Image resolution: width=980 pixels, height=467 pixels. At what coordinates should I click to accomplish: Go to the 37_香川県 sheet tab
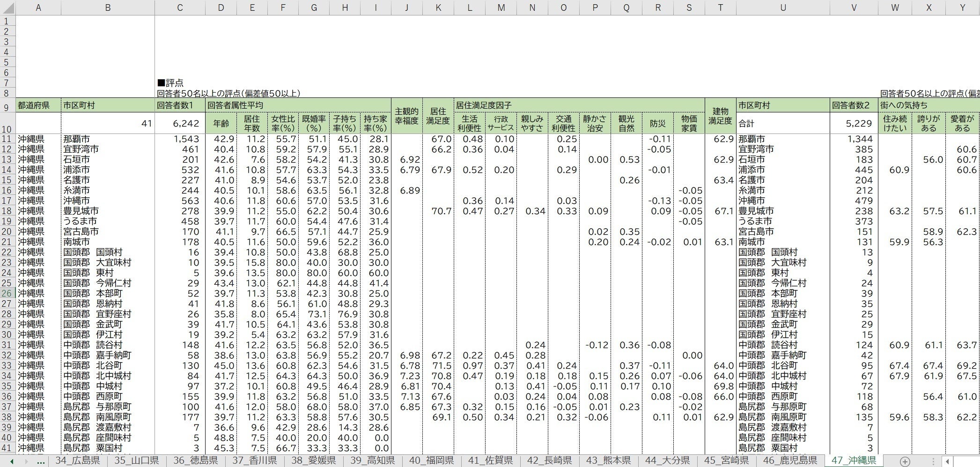pyautogui.click(x=255, y=460)
